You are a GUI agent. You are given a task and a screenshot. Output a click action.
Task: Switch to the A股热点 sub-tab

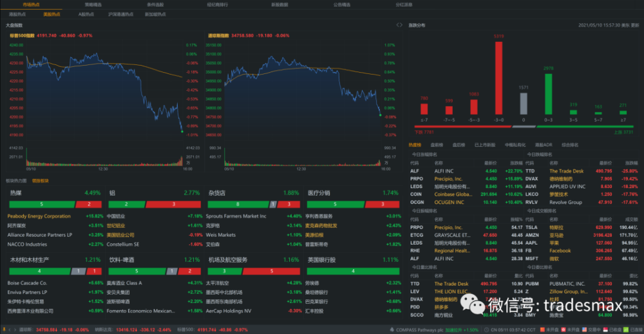point(86,14)
